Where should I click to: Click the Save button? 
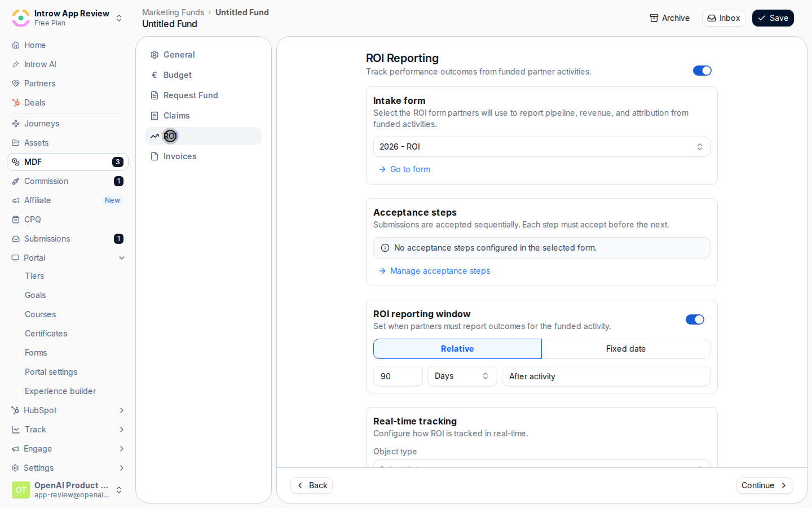pyautogui.click(x=773, y=18)
